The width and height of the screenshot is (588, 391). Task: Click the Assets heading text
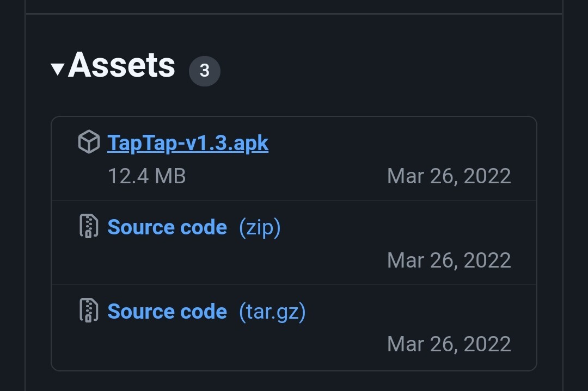[121, 65]
